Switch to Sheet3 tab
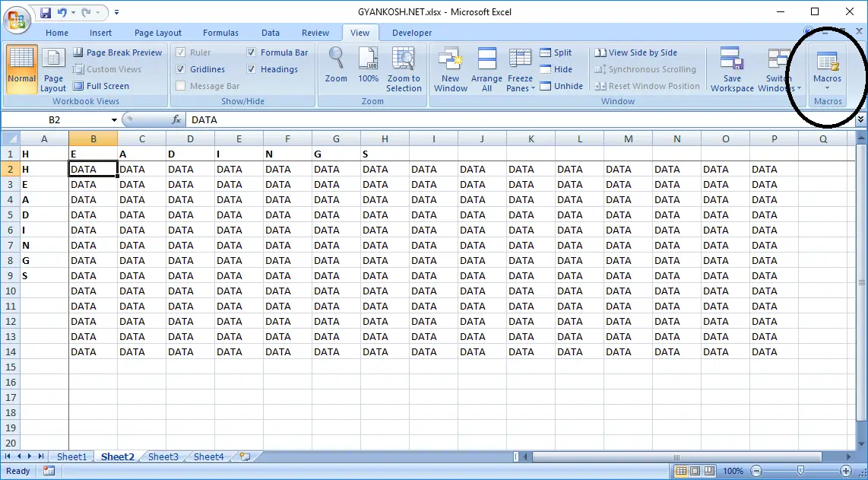Viewport: 868px width, 480px height. (x=163, y=456)
